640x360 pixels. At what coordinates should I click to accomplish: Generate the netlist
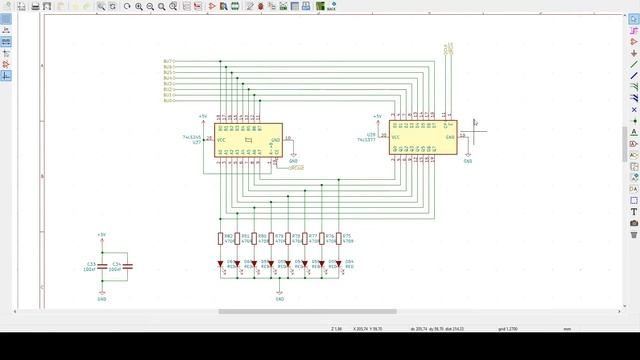tap(283, 6)
